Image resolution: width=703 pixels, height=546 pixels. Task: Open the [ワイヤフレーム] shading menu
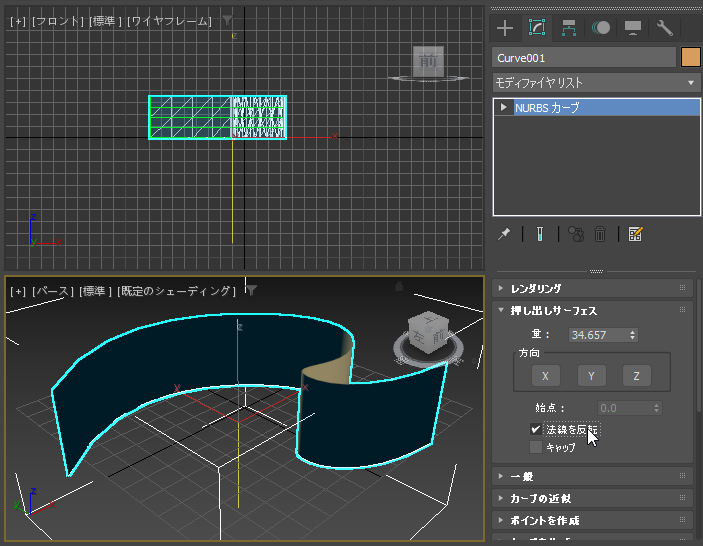169,21
